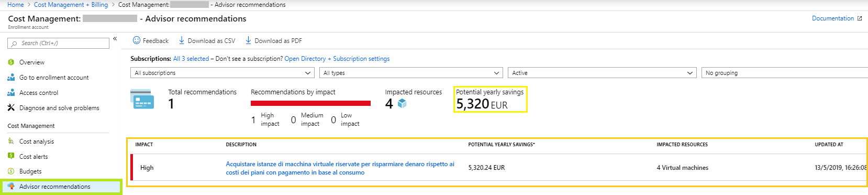Screen dimensions: 868x195
Task: Click the Diagnose and solve problems wrench icon
Action: click(11, 108)
